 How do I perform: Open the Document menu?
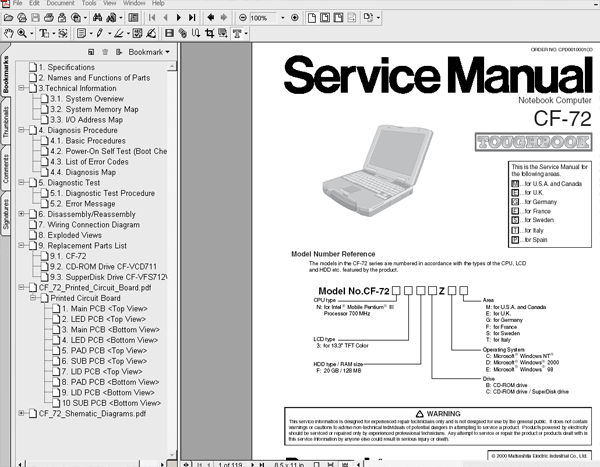click(60, 3)
